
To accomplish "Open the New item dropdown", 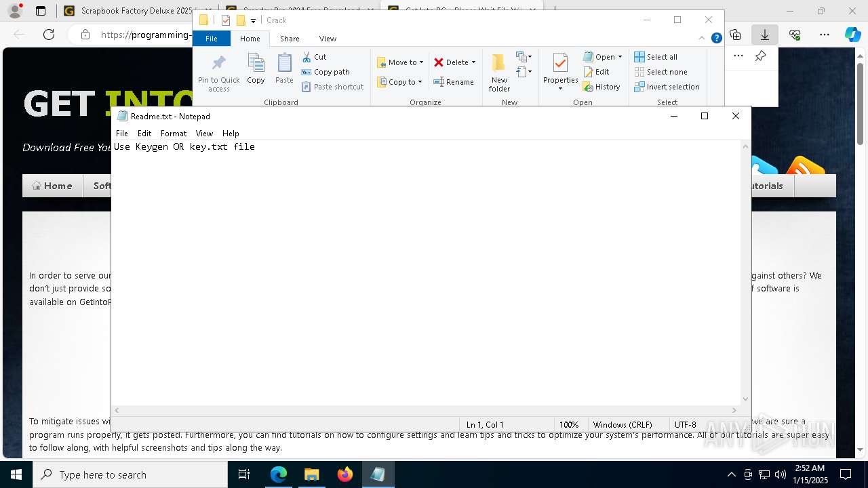I will point(524,57).
